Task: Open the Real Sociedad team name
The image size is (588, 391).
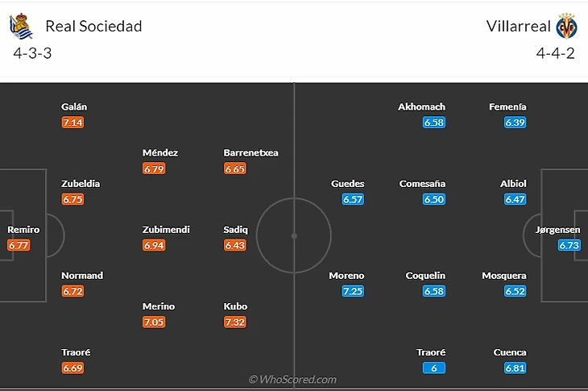Action: point(93,27)
